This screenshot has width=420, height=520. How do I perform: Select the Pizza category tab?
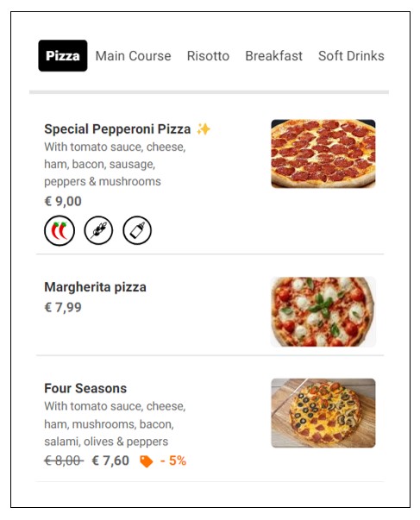coord(63,56)
